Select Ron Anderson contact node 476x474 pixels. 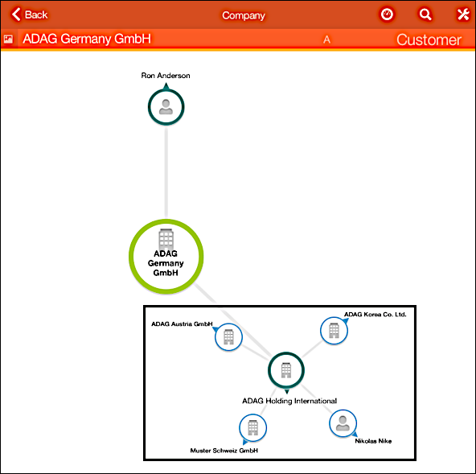coord(166,107)
